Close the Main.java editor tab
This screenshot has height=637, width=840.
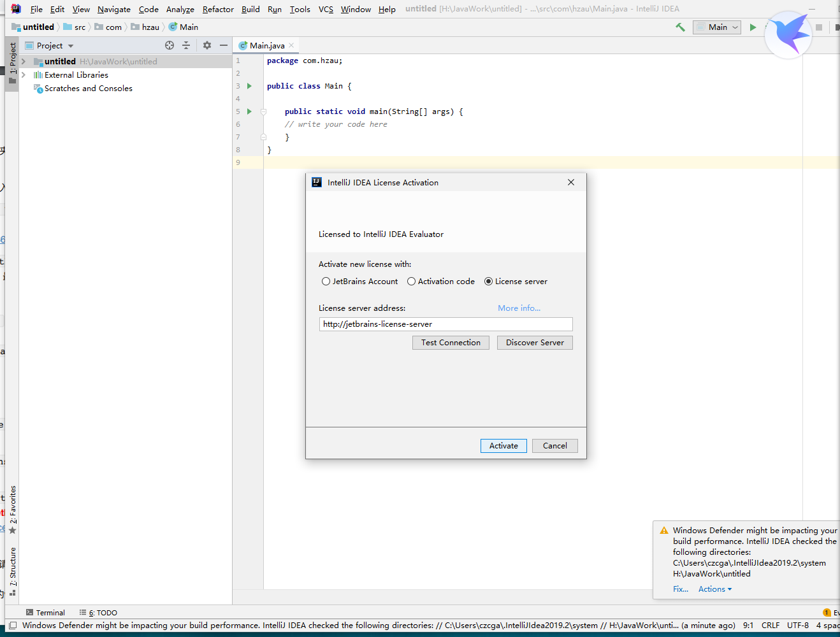click(x=291, y=45)
